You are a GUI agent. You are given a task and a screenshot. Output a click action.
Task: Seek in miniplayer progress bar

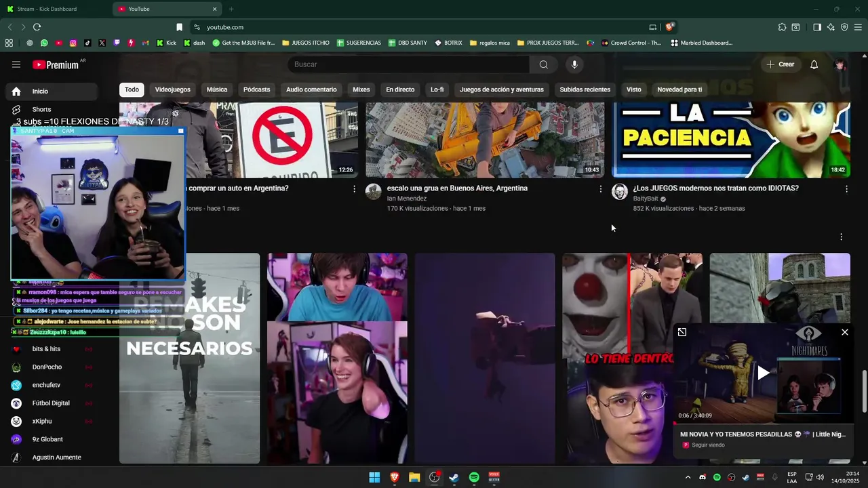(763, 423)
